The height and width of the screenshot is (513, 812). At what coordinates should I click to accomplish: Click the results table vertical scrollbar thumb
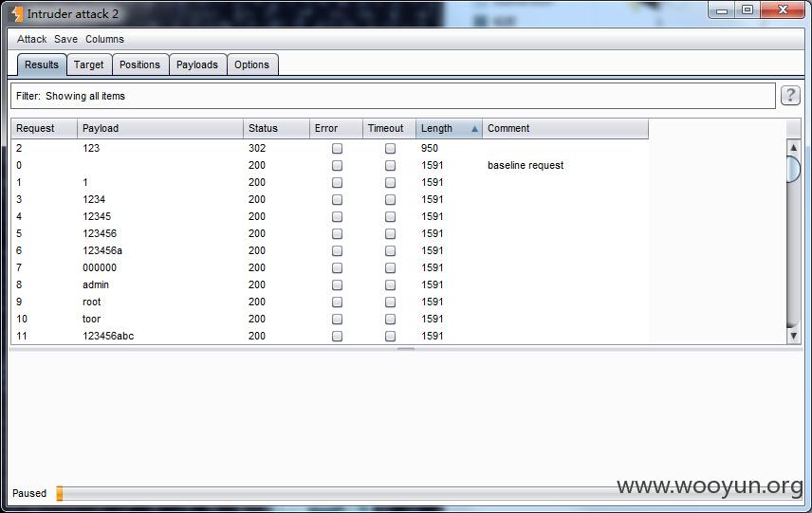(793, 169)
